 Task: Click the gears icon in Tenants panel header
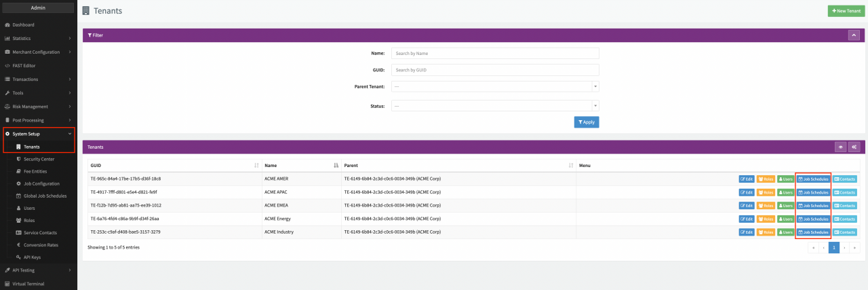click(854, 147)
